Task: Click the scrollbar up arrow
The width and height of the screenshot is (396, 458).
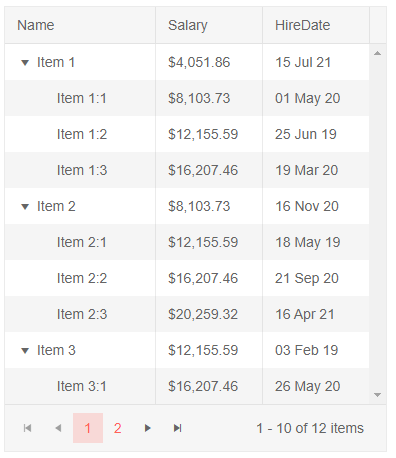Action: point(377,53)
